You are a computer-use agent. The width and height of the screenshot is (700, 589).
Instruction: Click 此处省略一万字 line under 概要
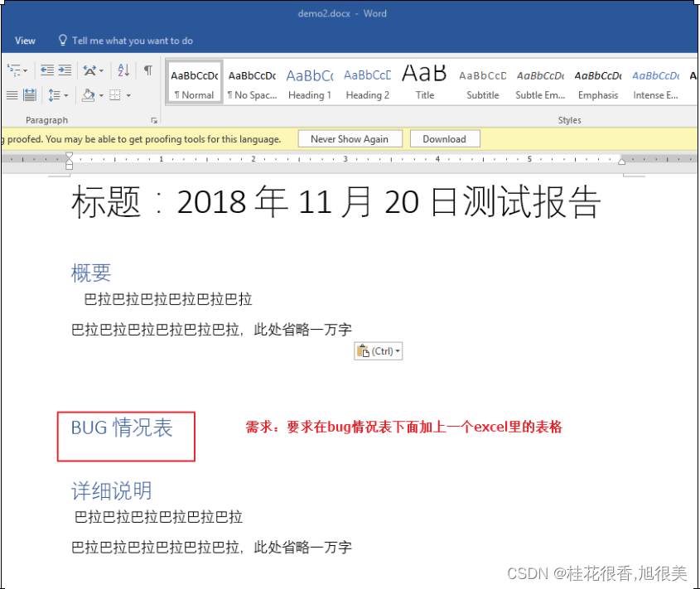211,330
